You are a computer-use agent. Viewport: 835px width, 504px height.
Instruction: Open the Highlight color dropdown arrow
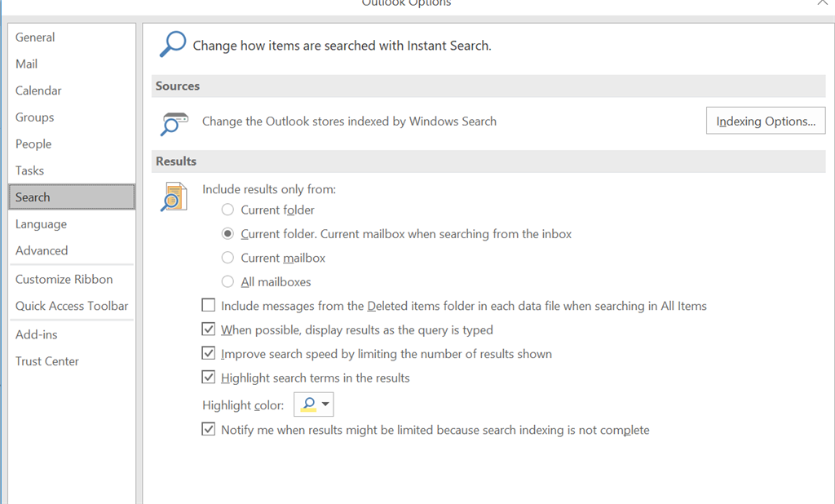click(325, 405)
